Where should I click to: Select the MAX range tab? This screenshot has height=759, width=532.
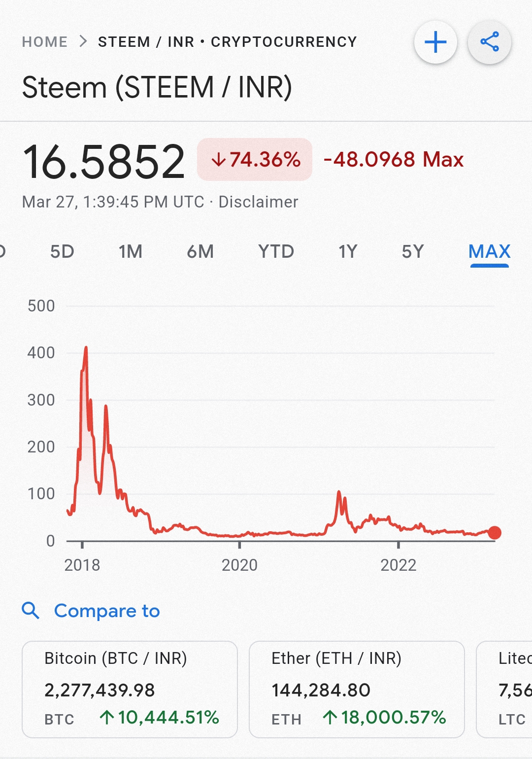[x=489, y=252]
